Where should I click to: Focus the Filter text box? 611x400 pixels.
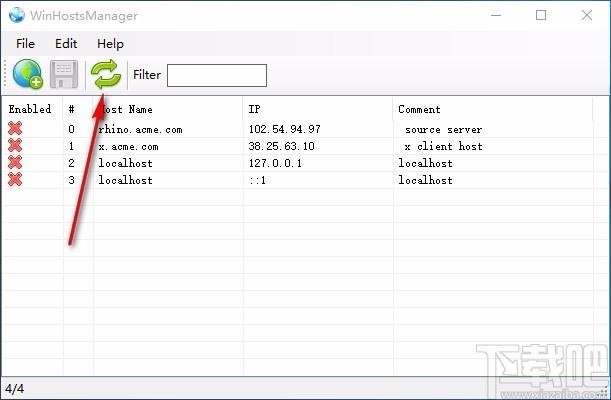(217, 76)
